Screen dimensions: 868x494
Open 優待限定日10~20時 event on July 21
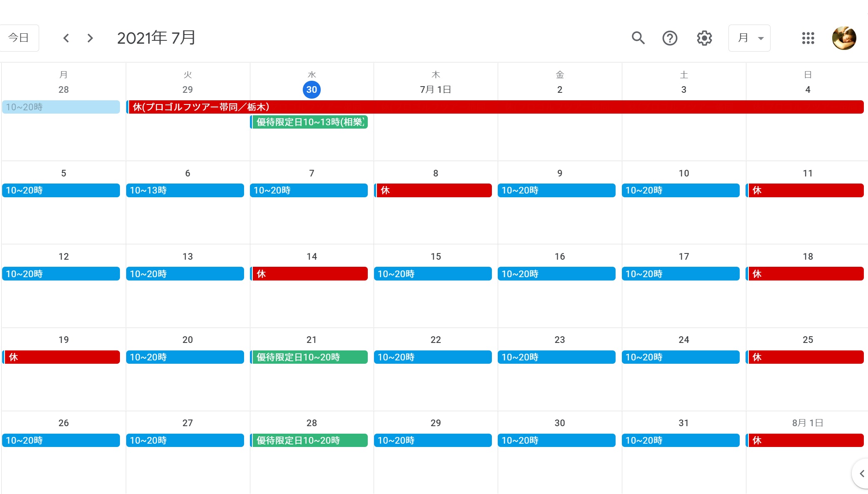pos(309,357)
